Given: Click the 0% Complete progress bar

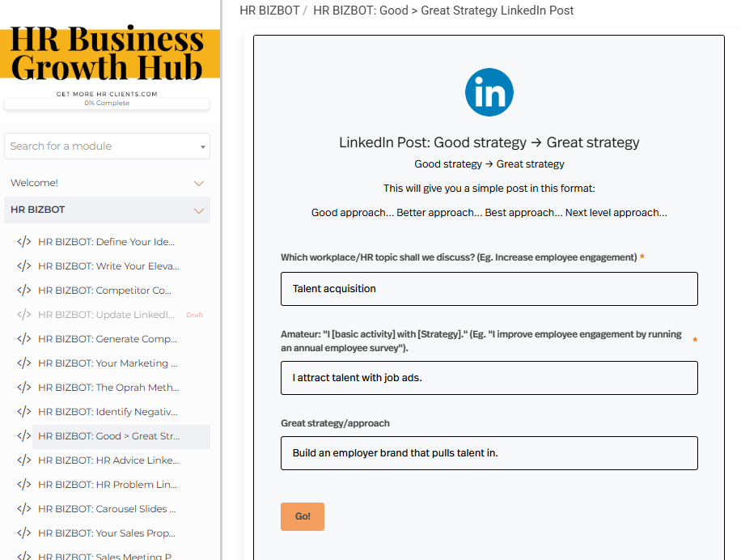Looking at the screenshot, I should [x=107, y=104].
